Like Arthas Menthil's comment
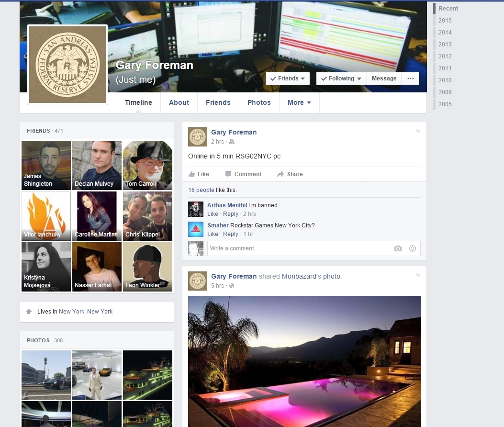504x427 pixels. (x=213, y=214)
